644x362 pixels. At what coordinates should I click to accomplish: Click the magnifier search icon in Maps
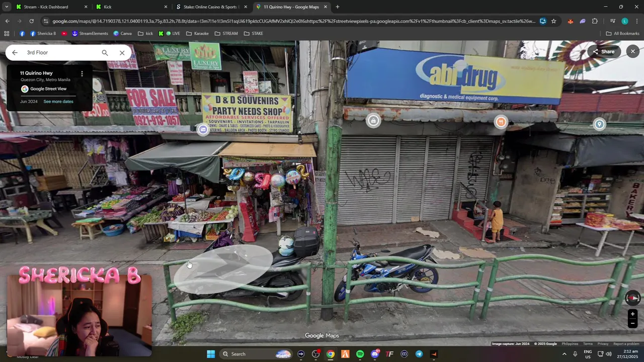click(105, 53)
